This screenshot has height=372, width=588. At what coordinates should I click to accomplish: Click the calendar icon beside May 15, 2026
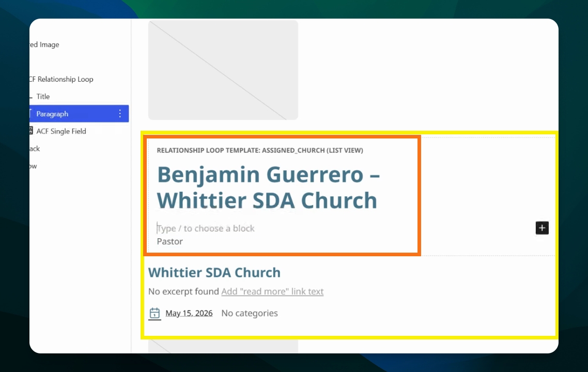[154, 314]
